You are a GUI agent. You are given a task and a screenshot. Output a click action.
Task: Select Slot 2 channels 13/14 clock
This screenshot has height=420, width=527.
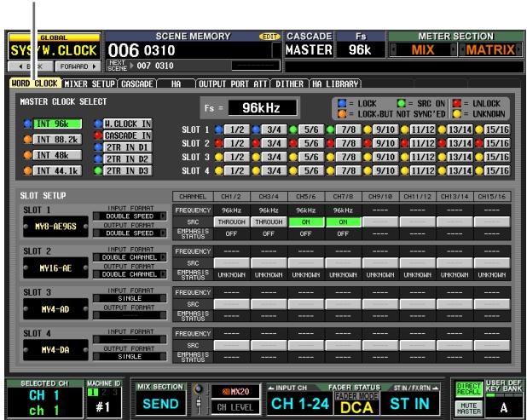pos(460,143)
